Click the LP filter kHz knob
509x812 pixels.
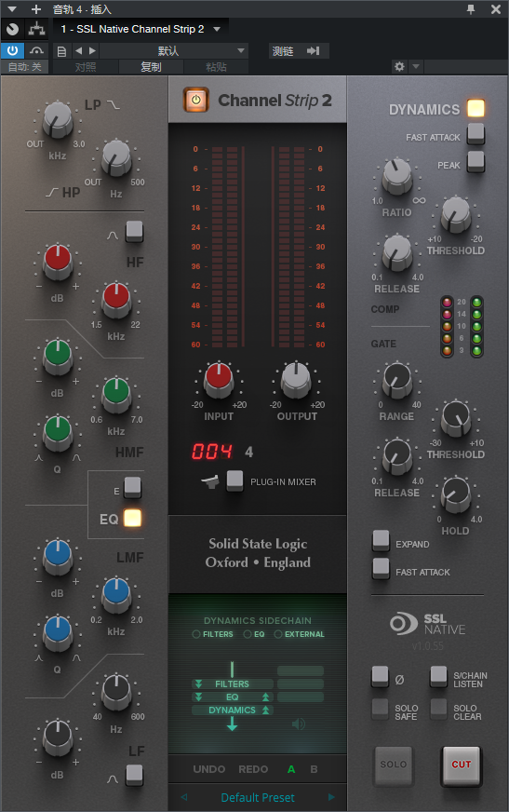point(58,119)
